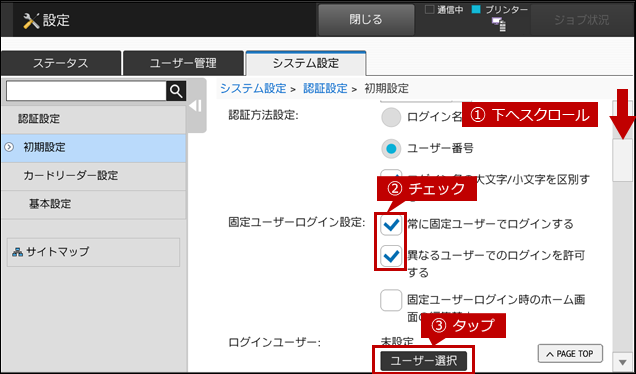Enable 固定ユーザーログイン時のホーム画面 checkbox
This screenshot has width=636, height=374.
(391, 301)
